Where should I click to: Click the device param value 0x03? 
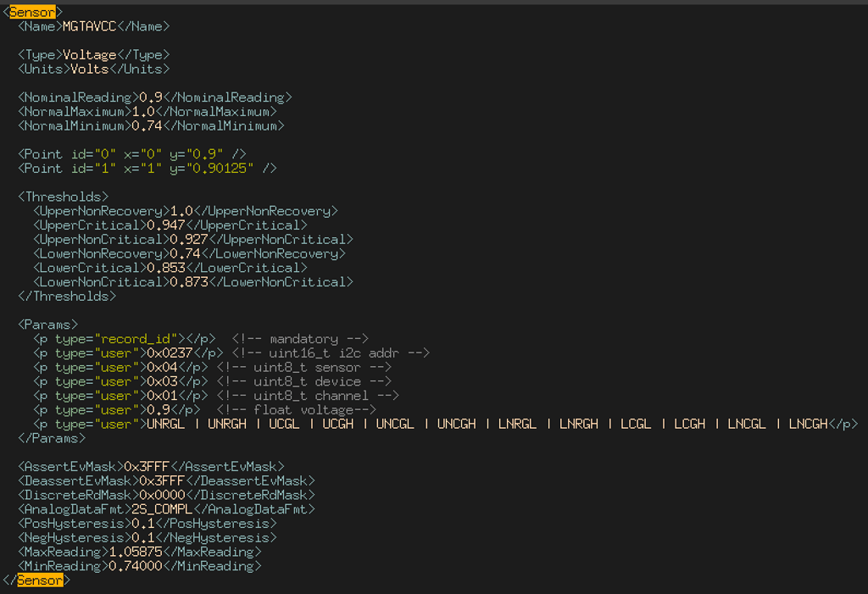point(162,382)
